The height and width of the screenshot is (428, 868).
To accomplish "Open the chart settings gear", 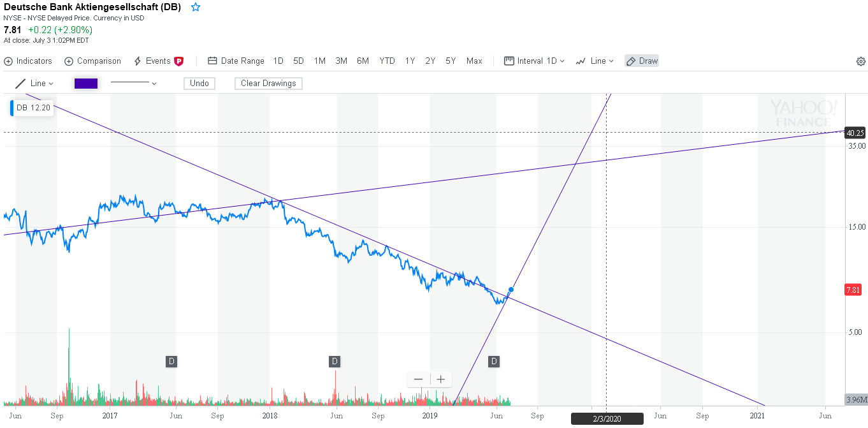I will coord(861,61).
